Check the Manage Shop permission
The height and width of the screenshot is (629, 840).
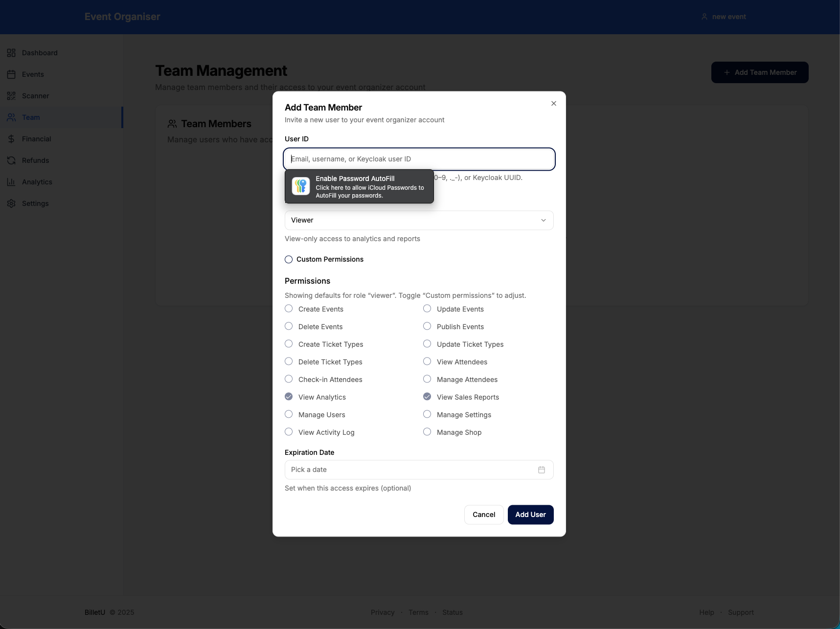pos(427,432)
